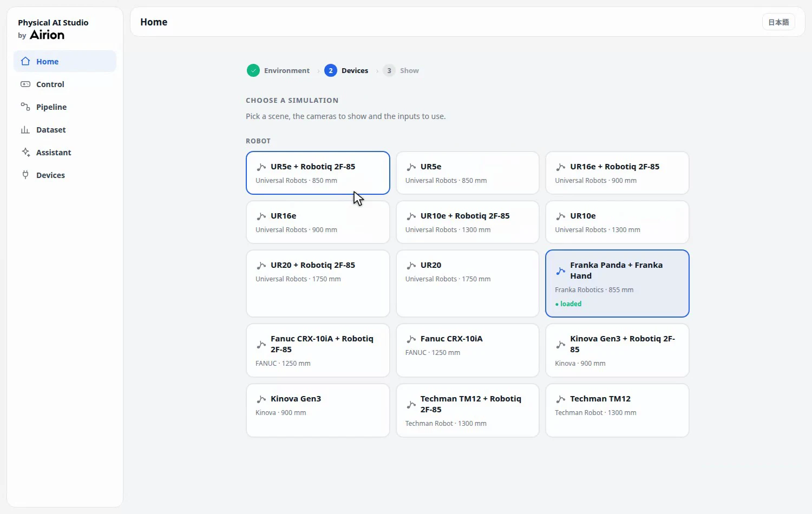The image size is (812, 514).
Task: Click the Home house icon in sidebar
Action: [x=25, y=61]
